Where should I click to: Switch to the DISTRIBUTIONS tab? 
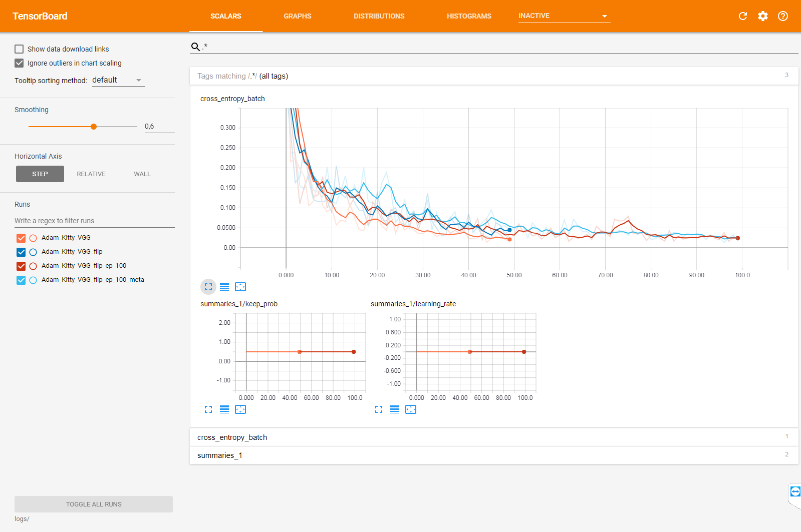(x=379, y=16)
